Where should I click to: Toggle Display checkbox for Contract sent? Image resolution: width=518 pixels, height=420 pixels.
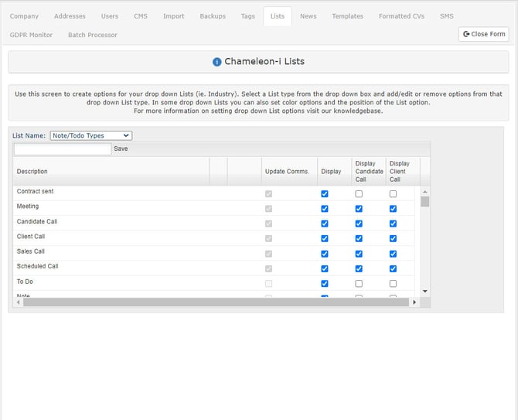point(325,194)
